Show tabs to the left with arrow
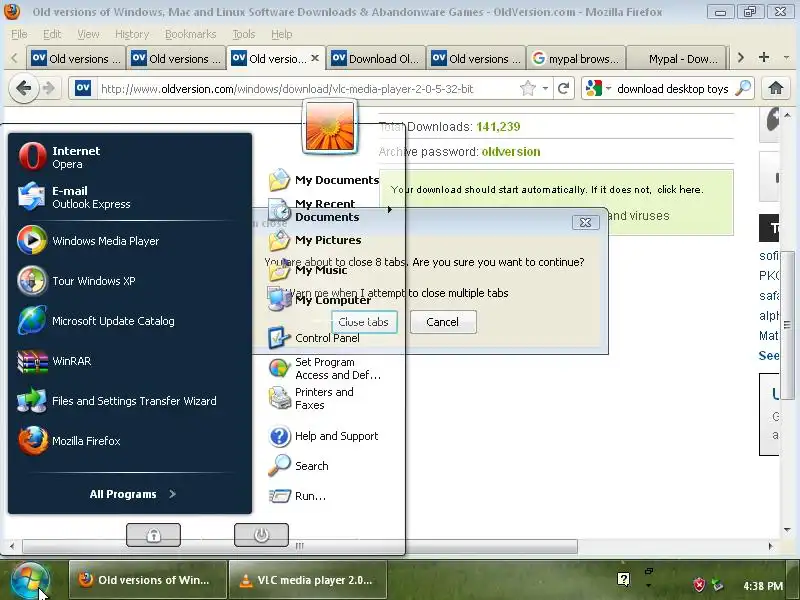 click(x=14, y=58)
